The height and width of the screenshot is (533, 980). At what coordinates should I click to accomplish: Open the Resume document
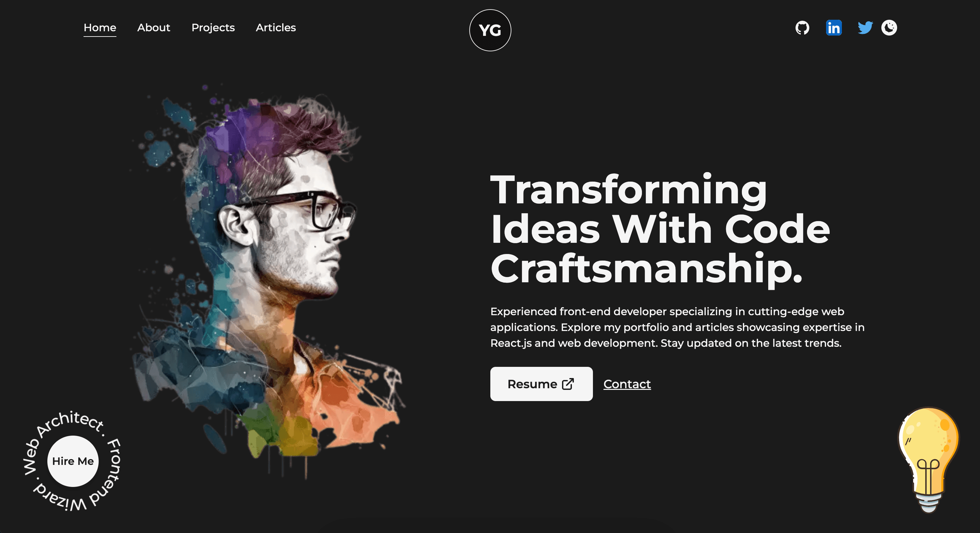541,383
